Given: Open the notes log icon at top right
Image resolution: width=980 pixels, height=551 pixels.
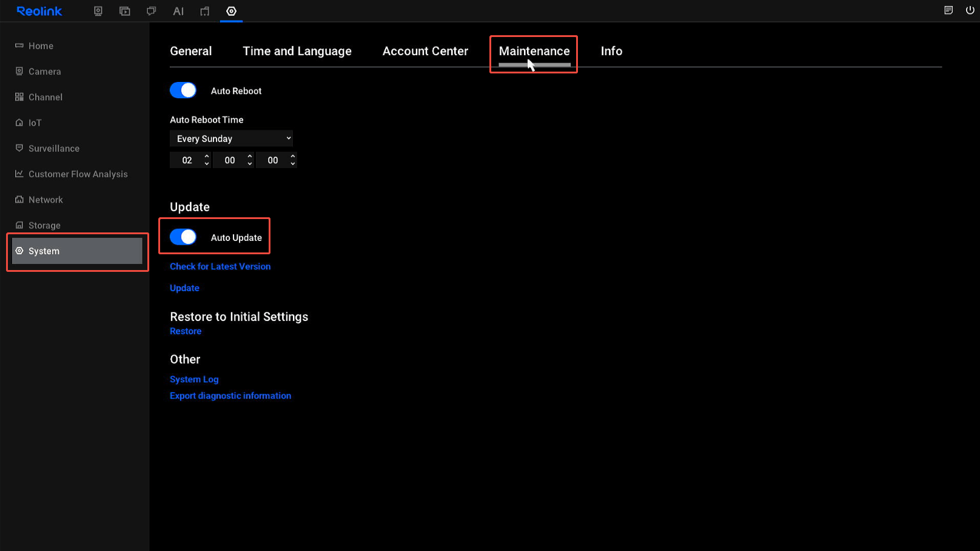Looking at the screenshot, I should (948, 10).
